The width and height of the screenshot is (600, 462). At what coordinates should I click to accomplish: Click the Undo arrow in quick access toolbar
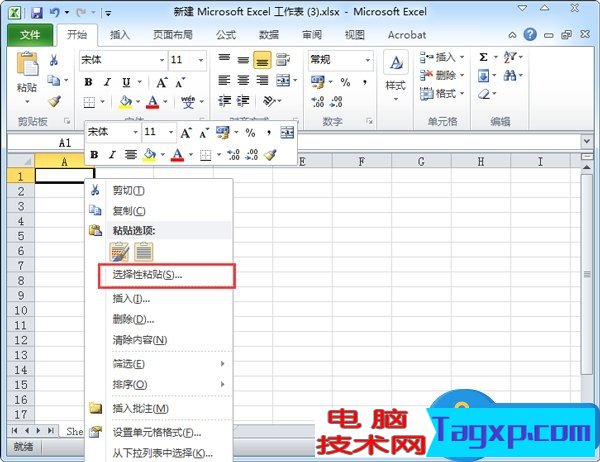point(55,13)
